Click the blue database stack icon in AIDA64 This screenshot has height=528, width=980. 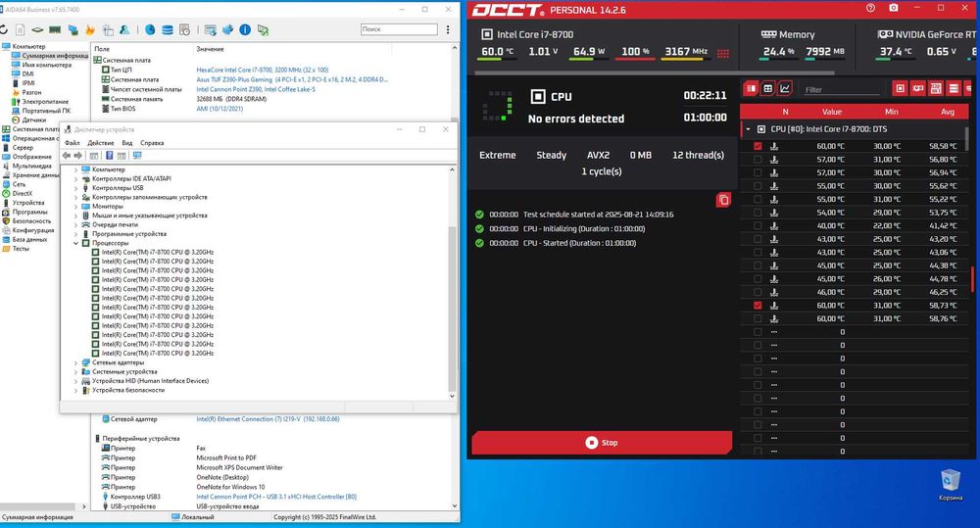[x=167, y=29]
